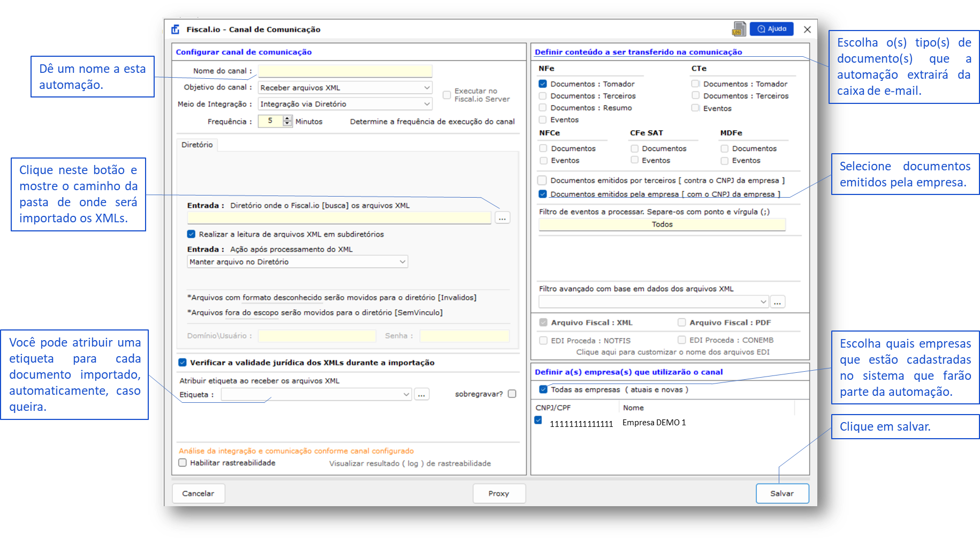Viewport: 980px width, 541px height.
Task: Toggle NFe Documentos : Resumo checkbox
Action: click(x=543, y=108)
